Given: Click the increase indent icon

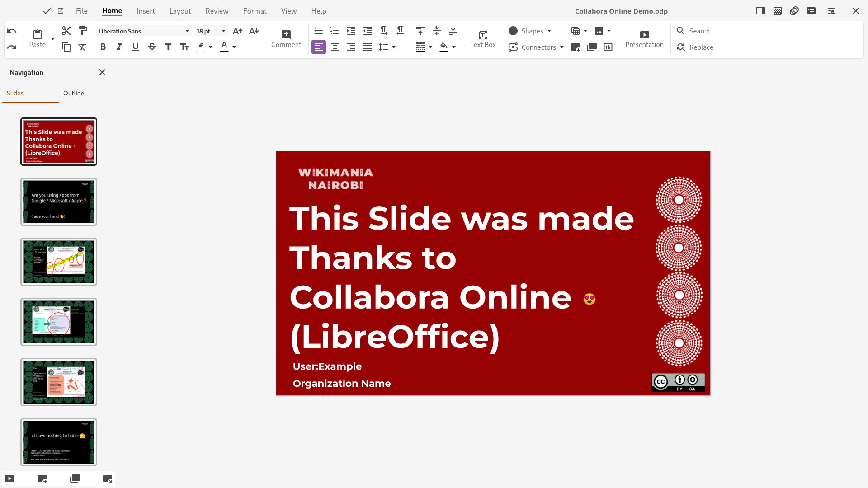Looking at the screenshot, I should pos(351,31).
